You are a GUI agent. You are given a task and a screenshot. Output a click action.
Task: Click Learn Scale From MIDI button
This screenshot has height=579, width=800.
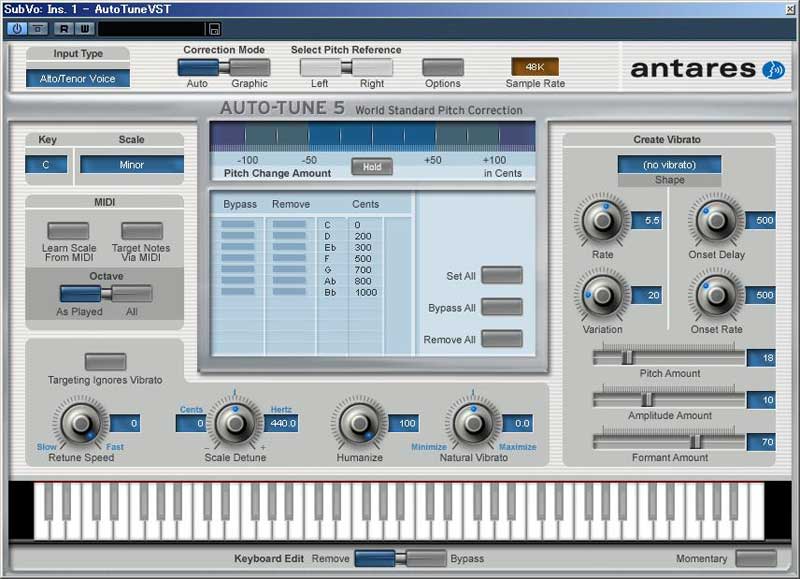click(x=68, y=231)
